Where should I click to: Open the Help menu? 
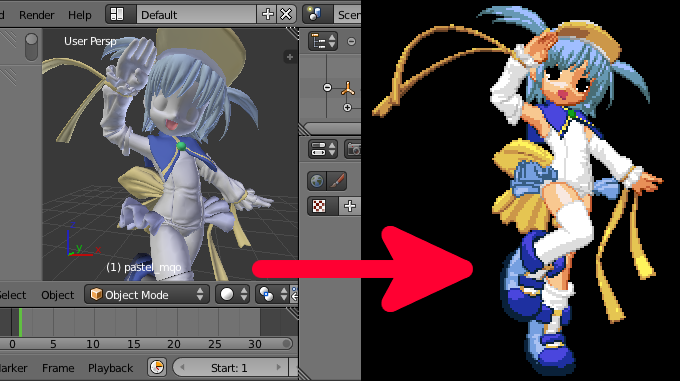tap(80, 15)
